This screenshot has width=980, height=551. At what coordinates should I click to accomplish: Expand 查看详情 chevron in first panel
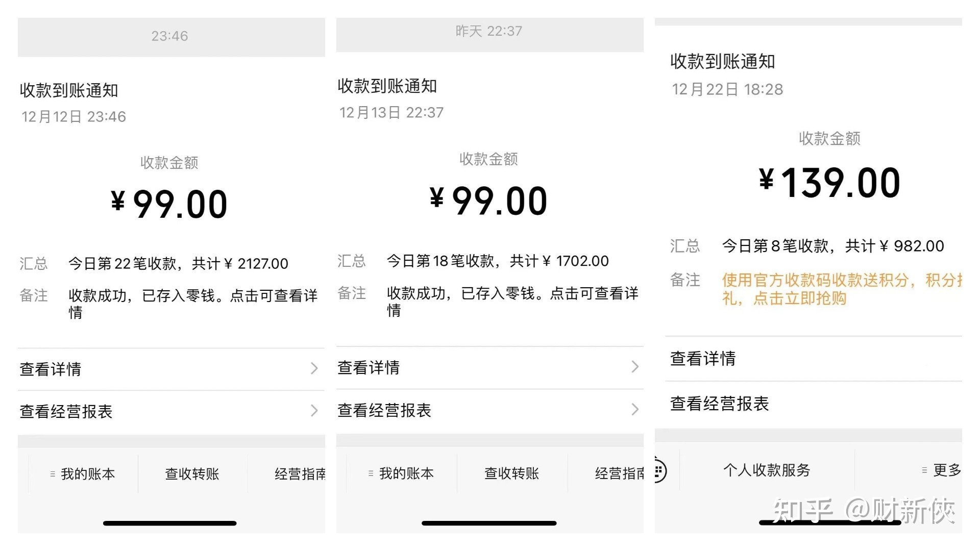click(314, 368)
